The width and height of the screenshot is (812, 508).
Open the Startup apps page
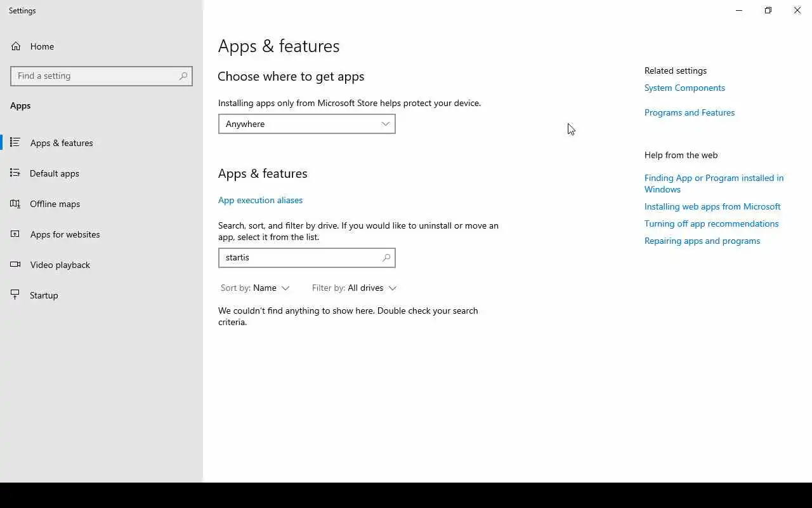coord(101,295)
